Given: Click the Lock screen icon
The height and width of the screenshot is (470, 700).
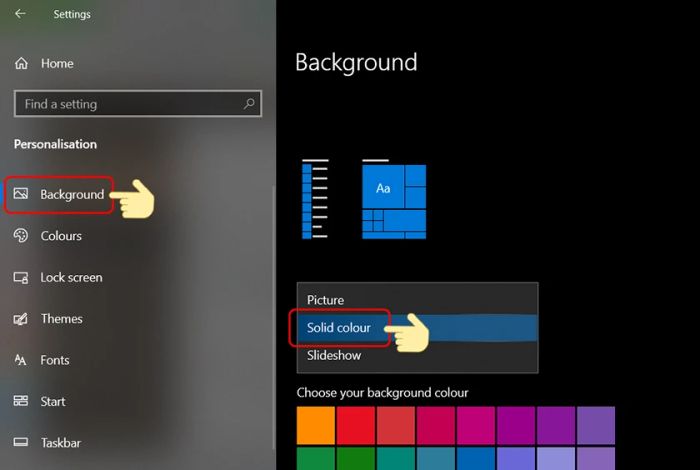Looking at the screenshot, I should pyautogui.click(x=21, y=277).
